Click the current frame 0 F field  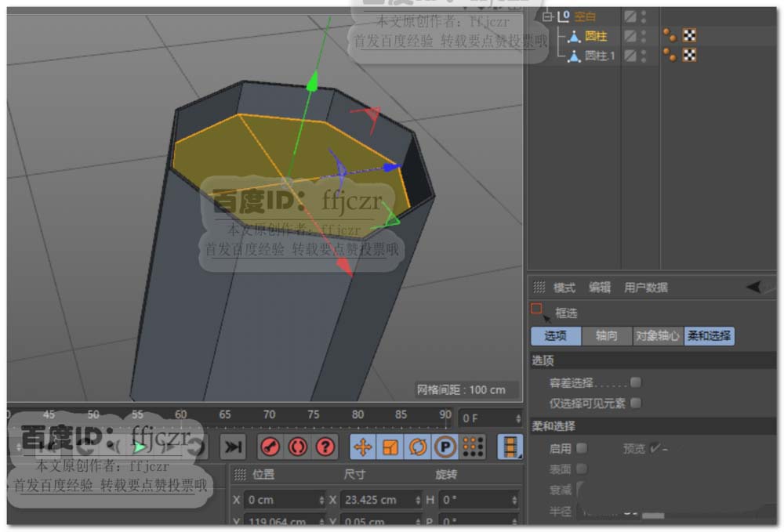(x=491, y=418)
